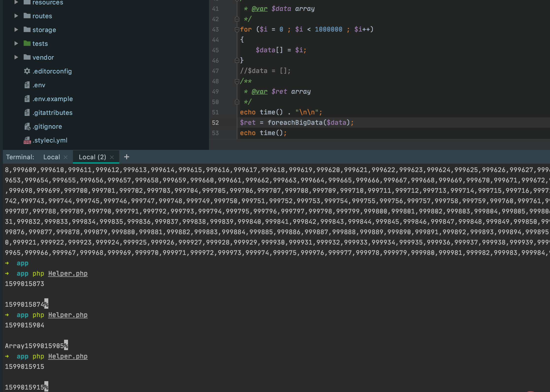Select the green tests folder icon

27,43
